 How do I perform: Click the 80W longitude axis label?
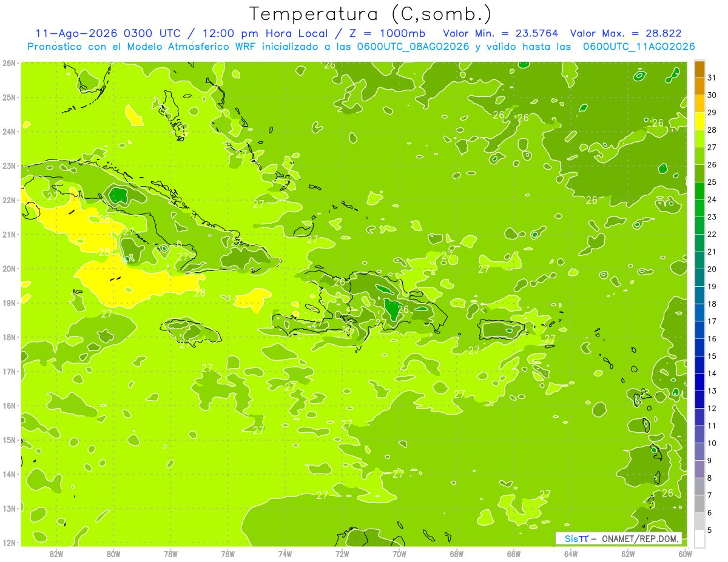[113, 553]
